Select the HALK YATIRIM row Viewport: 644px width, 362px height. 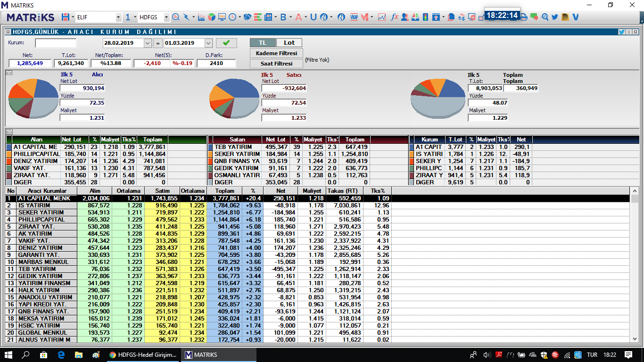point(318,290)
